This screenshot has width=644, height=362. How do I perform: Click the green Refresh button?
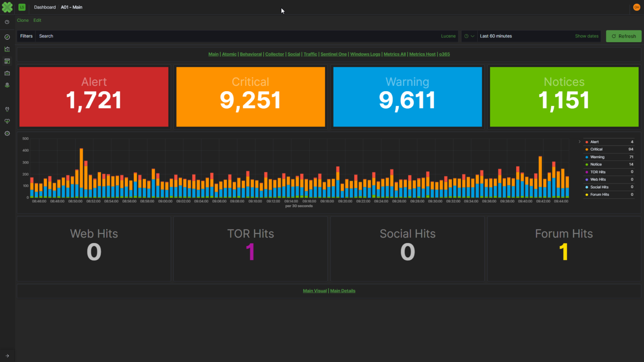click(x=623, y=36)
